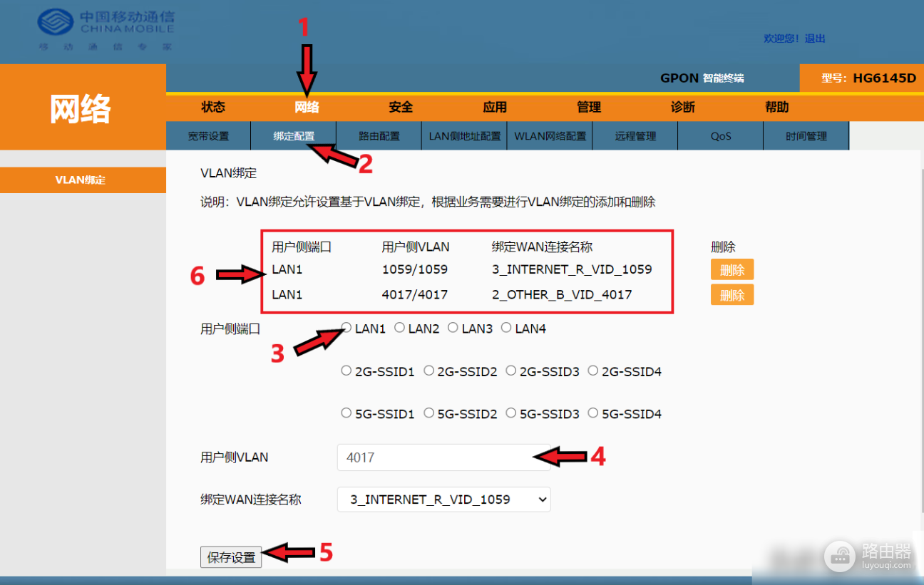Switch to the WLAN网络配置 tab
Image resolution: width=924 pixels, height=585 pixels.
pyautogui.click(x=550, y=136)
